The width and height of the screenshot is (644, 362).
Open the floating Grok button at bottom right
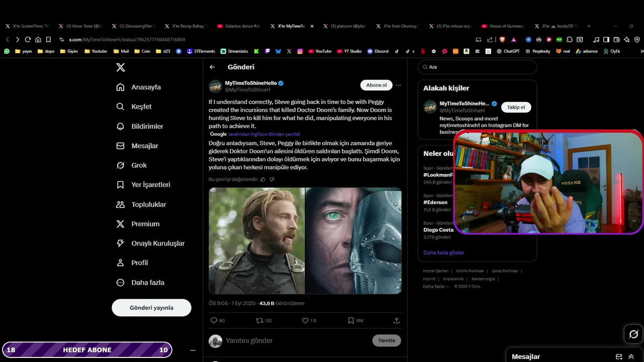point(633,334)
